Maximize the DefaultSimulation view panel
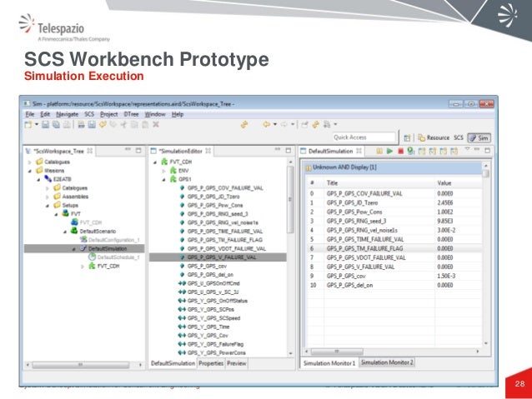 pyautogui.click(x=487, y=150)
